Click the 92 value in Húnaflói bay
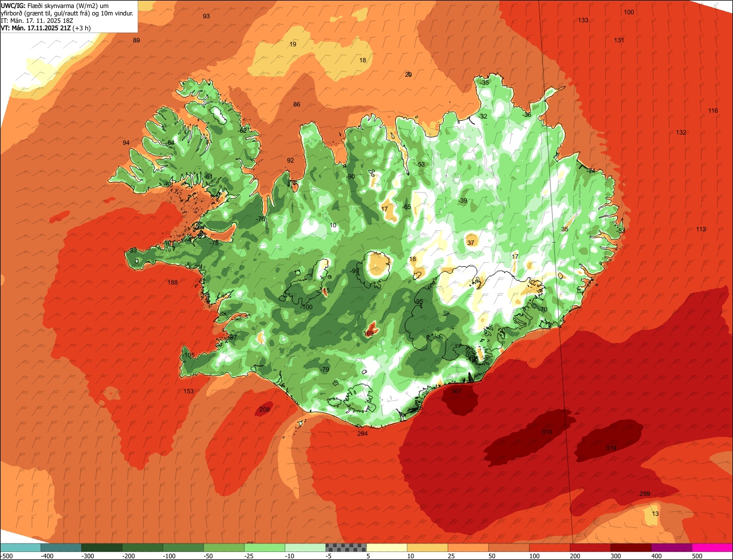 pos(290,160)
